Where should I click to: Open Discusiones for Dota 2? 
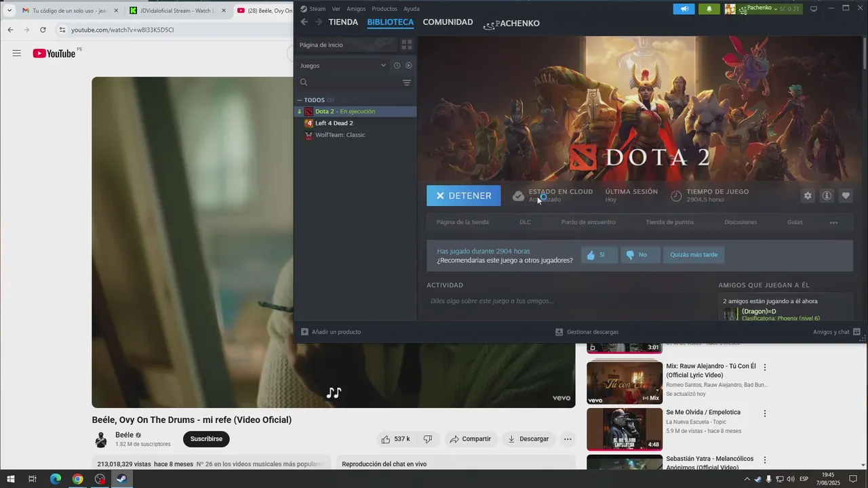click(x=741, y=222)
